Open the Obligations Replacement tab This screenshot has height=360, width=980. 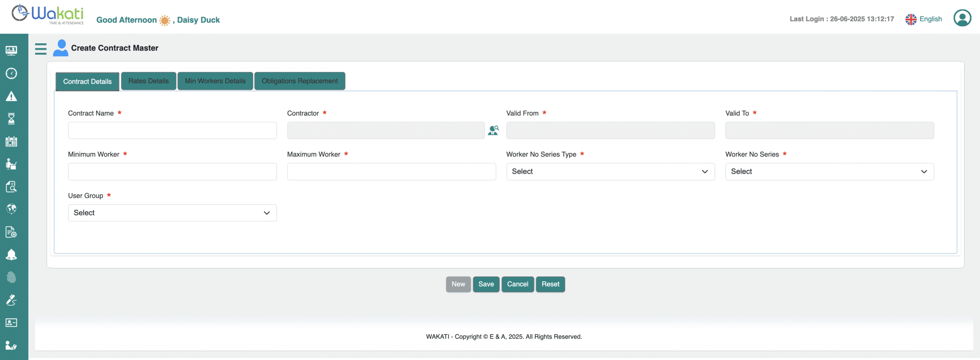[x=300, y=81]
